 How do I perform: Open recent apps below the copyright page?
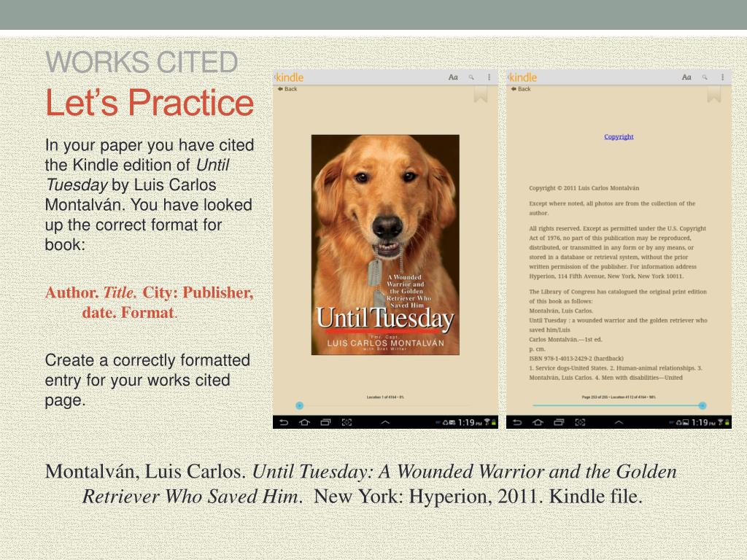559,422
